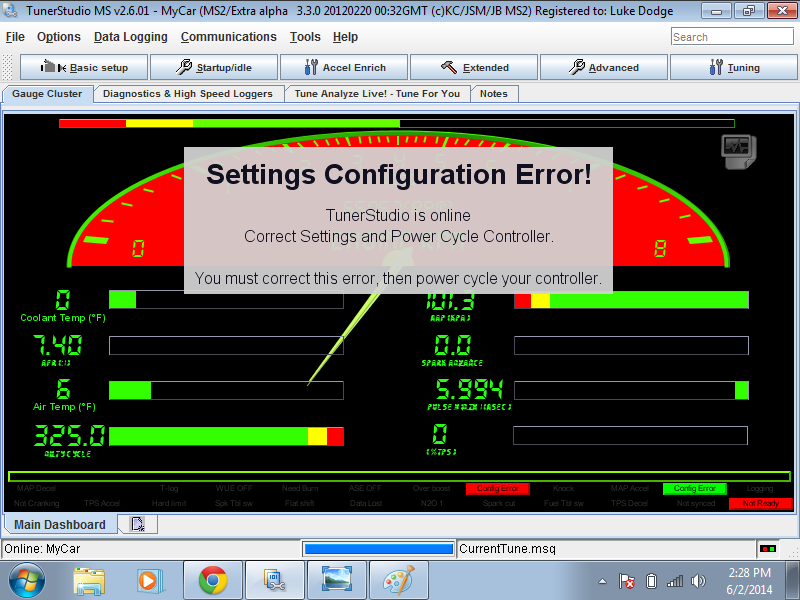This screenshot has width=800, height=600.
Task: Click the duty cycle 325.0 bar gauge
Action: pyautogui.click(x=226, y=436)
